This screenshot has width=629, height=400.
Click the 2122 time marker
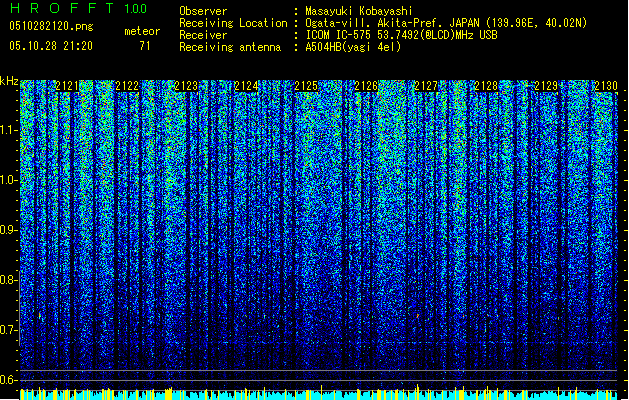127,86
